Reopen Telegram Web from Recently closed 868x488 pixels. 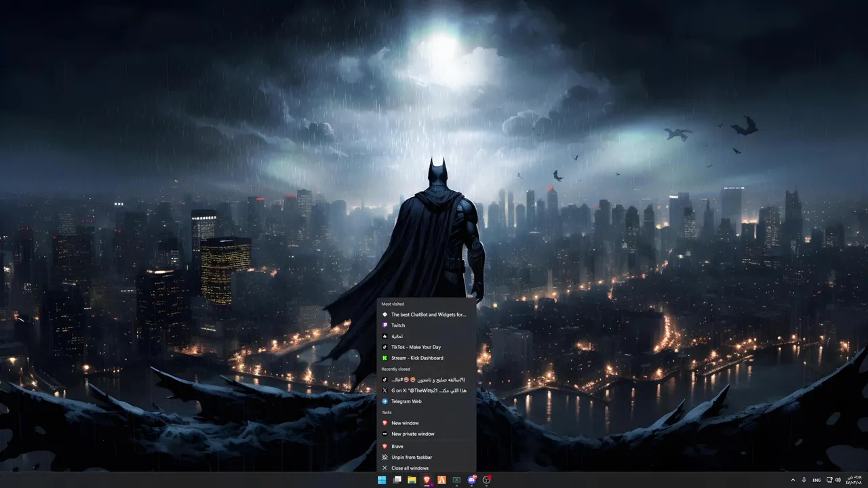click(x=427, y=401)
